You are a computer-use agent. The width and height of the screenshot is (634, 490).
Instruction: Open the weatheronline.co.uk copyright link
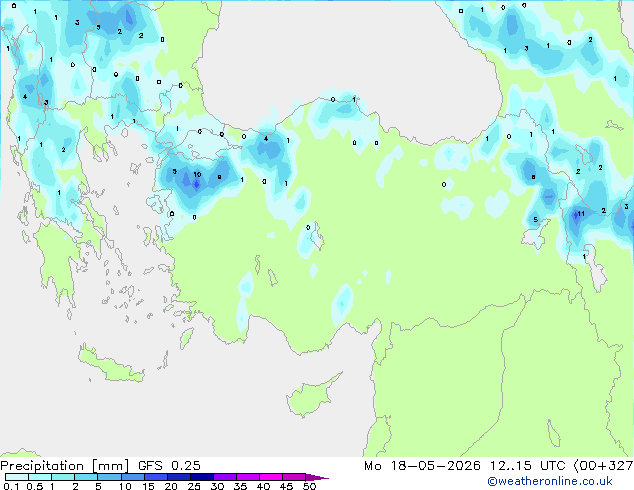tap(550, 481)
